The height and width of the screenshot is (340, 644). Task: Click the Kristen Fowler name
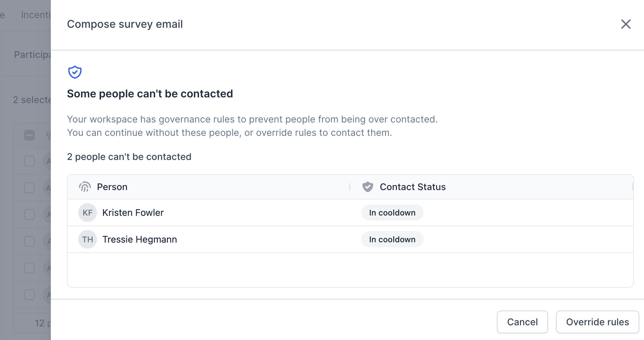coord(133,212)
